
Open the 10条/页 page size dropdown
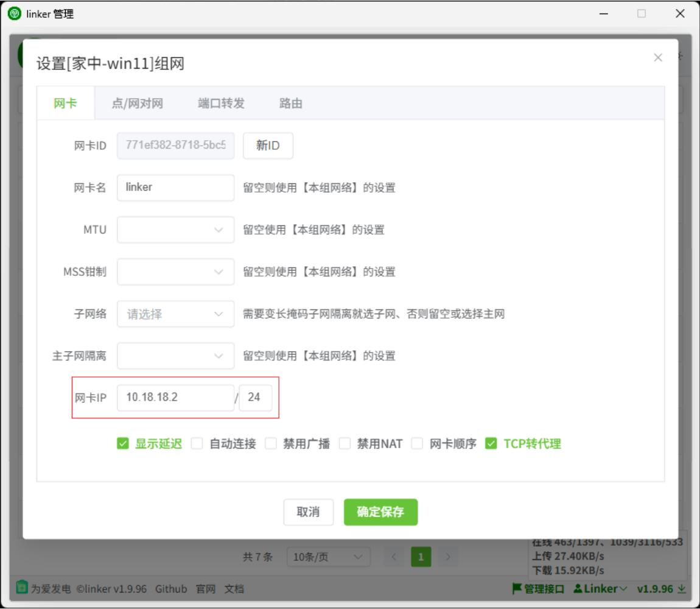[x=328, y=557]
